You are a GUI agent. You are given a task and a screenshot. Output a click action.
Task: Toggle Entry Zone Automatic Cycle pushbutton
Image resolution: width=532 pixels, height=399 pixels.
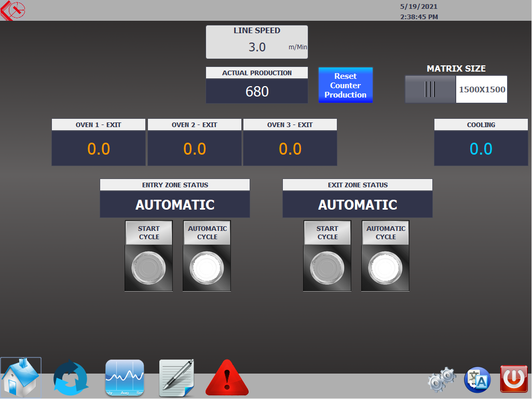tap(207, 268)
